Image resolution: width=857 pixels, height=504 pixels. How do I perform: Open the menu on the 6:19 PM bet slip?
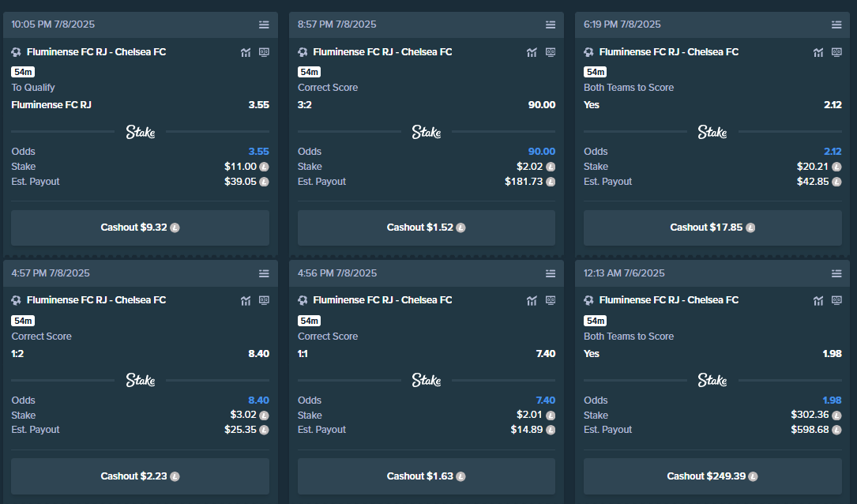point(836,24)
